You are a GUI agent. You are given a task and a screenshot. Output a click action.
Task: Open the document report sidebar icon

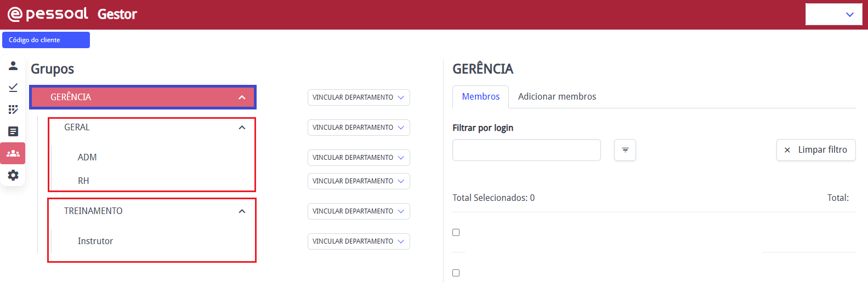coord(13,131)
